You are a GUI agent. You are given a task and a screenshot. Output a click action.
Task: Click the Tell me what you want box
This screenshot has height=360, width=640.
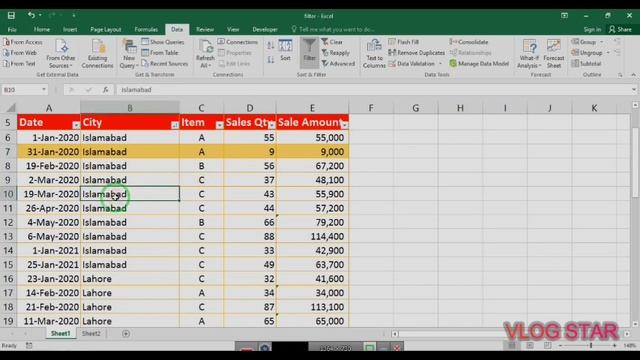333,29
